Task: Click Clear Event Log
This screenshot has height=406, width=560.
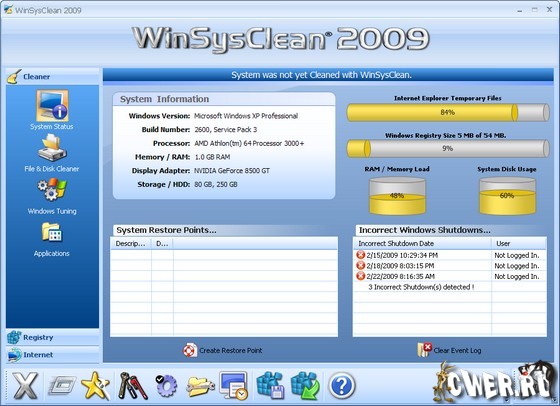Action: tap(458, 351)
